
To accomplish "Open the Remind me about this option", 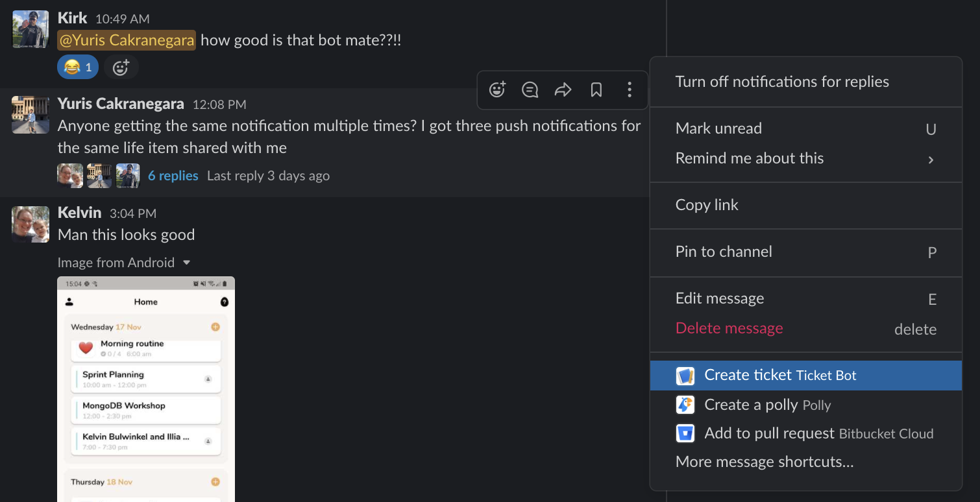I will pos(806,158).
